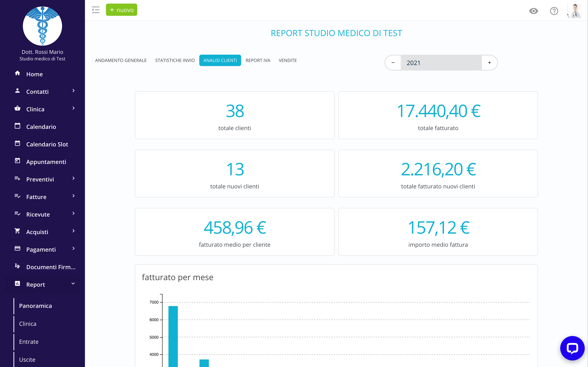Click the Acquisti shopping cart icon
588x367 pixels.
click(17, 231)
